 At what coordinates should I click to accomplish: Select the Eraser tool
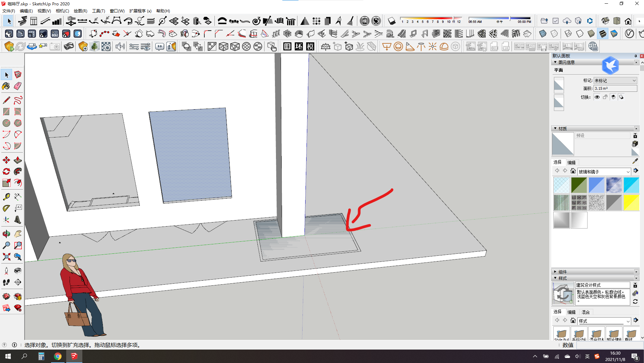(18, 86)
